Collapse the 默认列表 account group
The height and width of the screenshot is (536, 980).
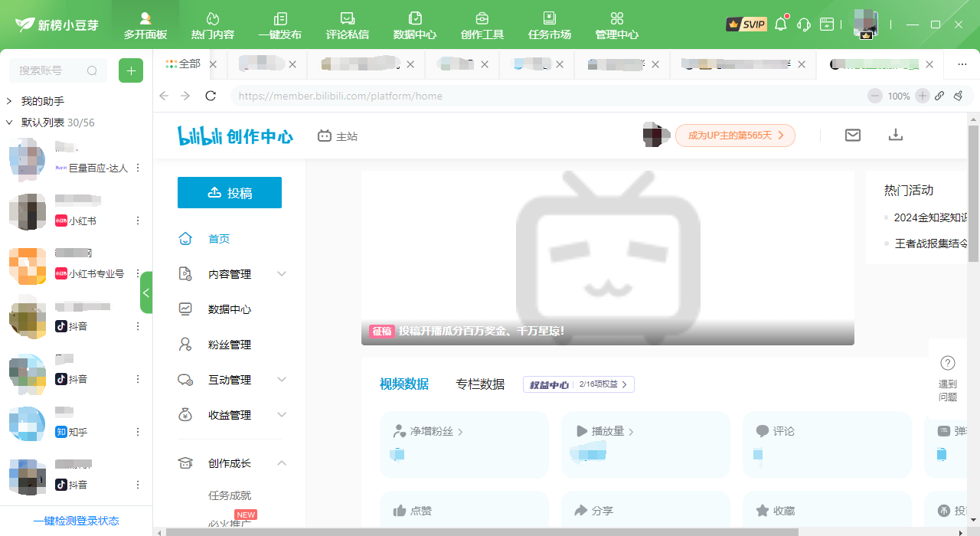point(9,123)
